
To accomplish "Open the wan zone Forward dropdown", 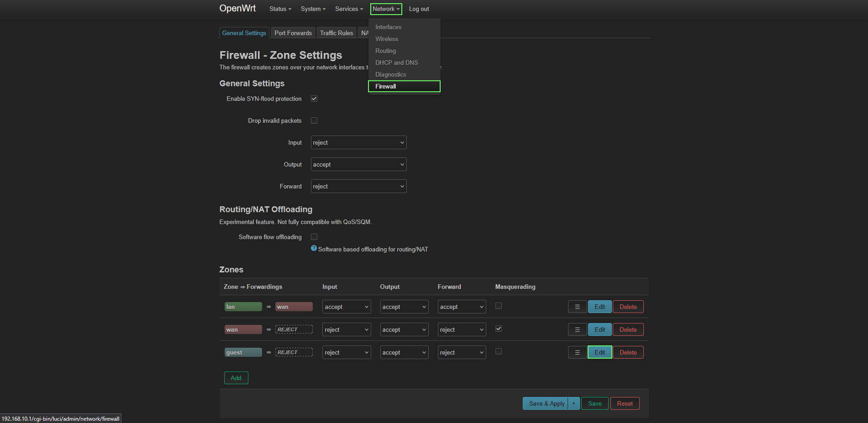I will pos(462,329).
